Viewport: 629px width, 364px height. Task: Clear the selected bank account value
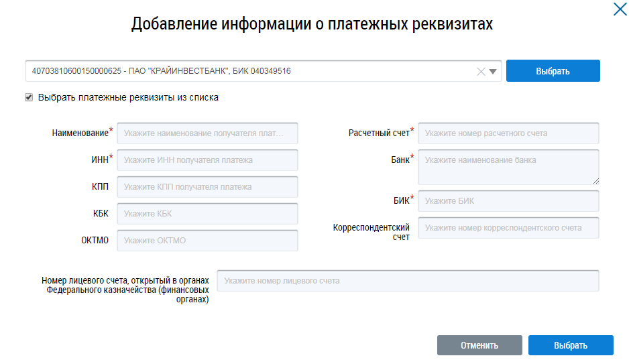pos(481,72)
